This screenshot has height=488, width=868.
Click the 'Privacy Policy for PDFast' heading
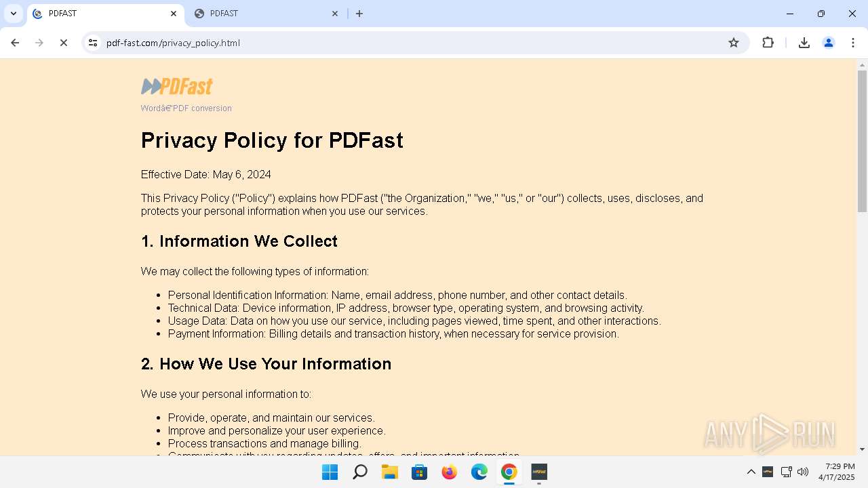[272, 140]
